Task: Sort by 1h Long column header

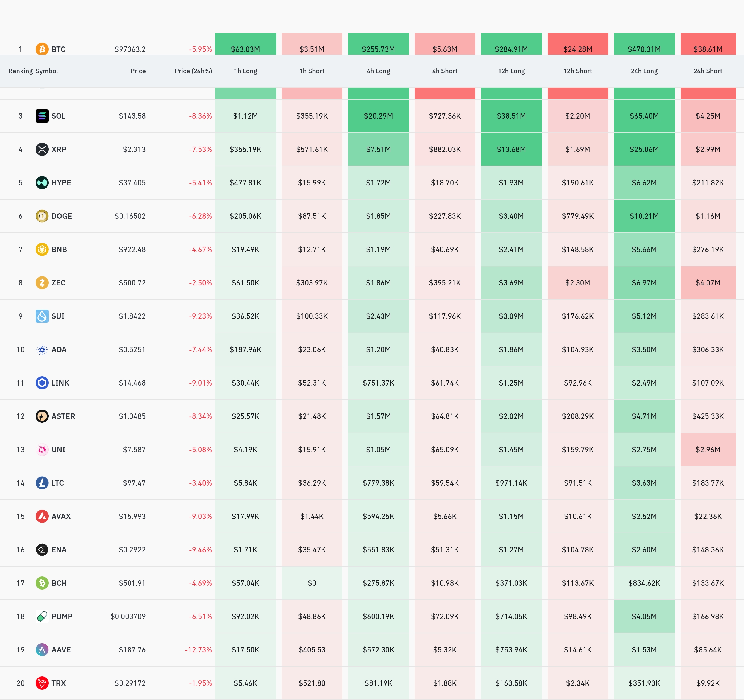Action: coord(246,71)
